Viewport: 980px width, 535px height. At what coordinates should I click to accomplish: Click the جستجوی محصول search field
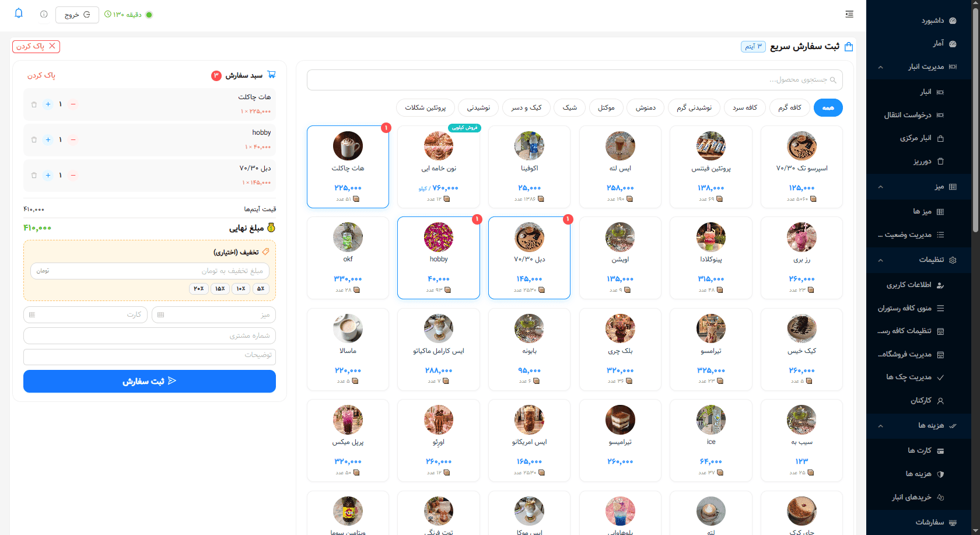575,80
